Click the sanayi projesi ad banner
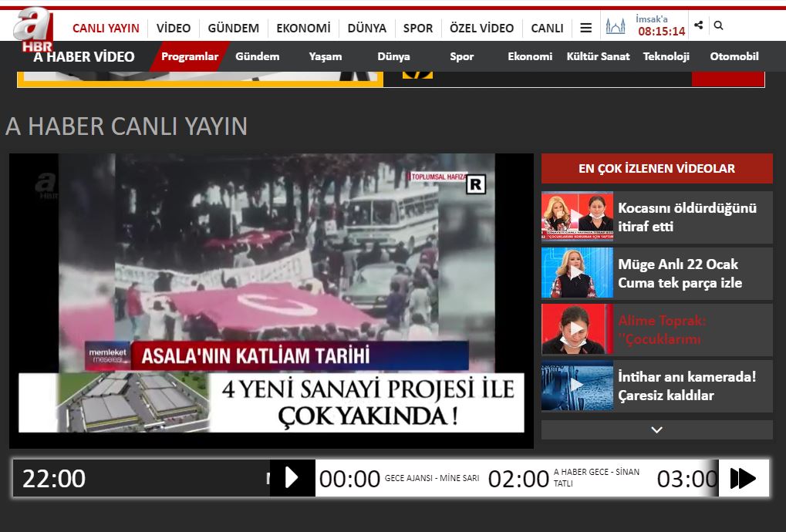Image resolution: width=786 pixels, height=532 pixels. click(x=272, y=402)
